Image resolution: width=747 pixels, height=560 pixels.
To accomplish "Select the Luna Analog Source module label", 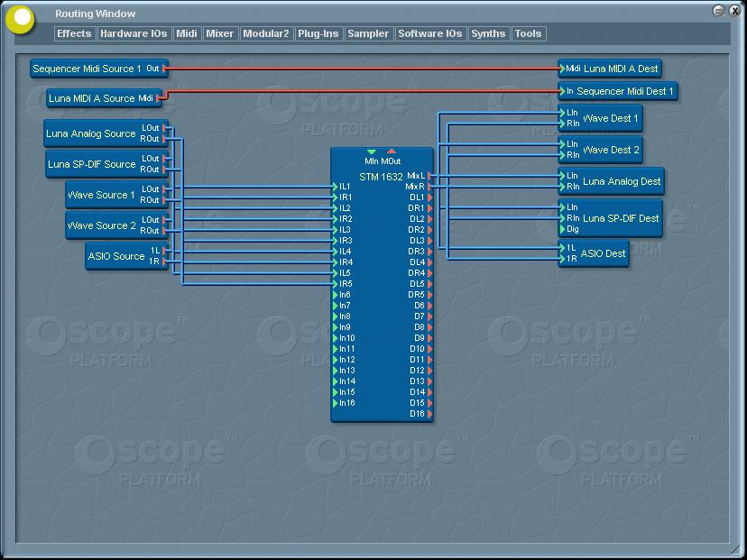I will [x=91, y=133].
